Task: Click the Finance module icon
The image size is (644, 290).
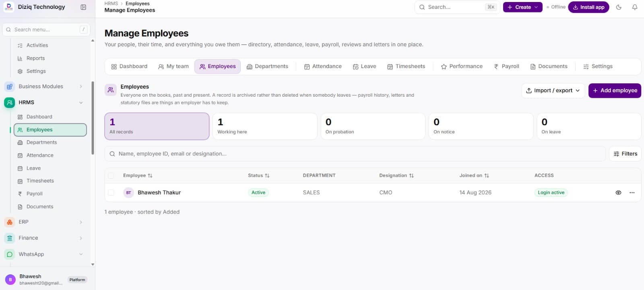Action: [x=10, y=238]
